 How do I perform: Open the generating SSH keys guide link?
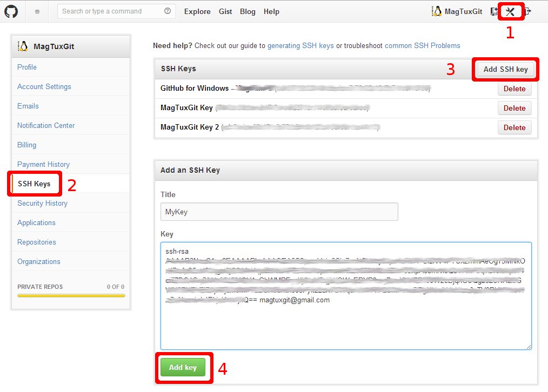click(300, 46)
